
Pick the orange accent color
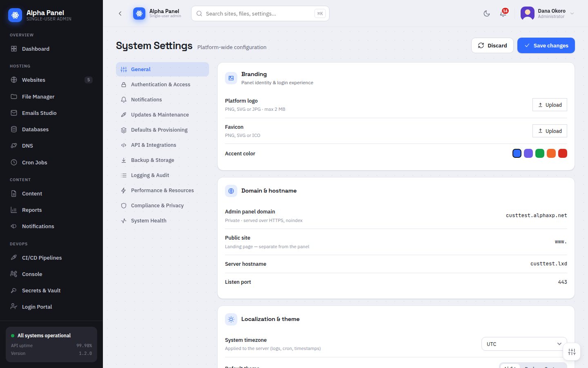[551, 153]
